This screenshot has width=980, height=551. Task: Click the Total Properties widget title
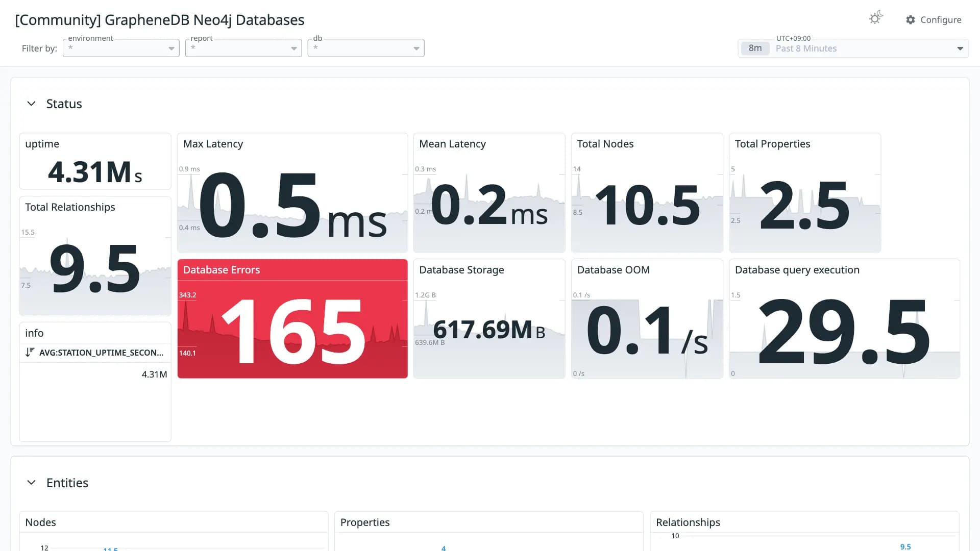pos(772,144)
